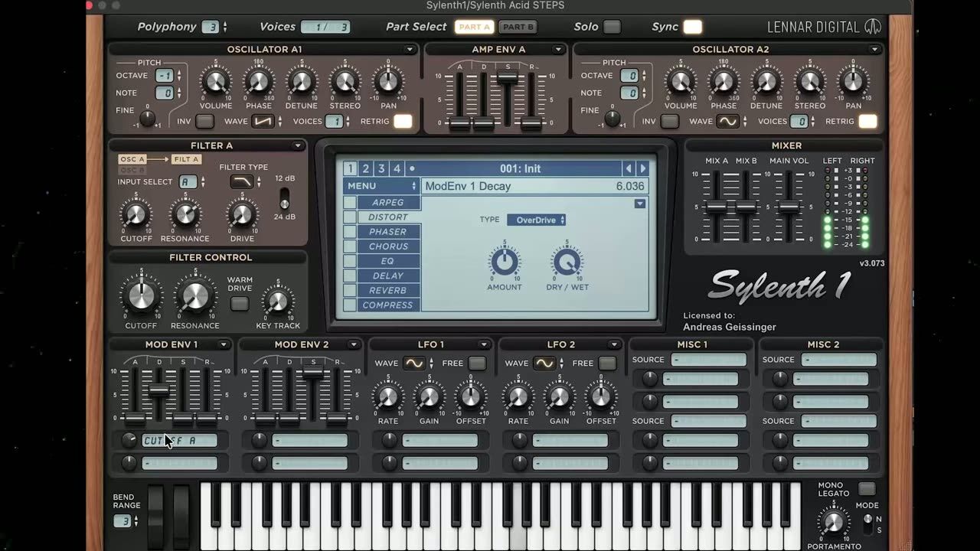Open the Filter Input Select dropdown

click(192, 181)
